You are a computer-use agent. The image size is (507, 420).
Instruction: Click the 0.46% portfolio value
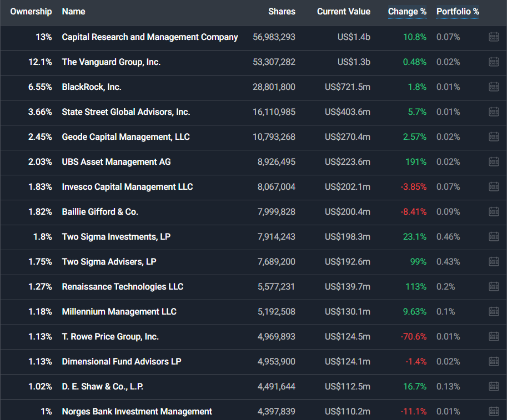(448, 237)
